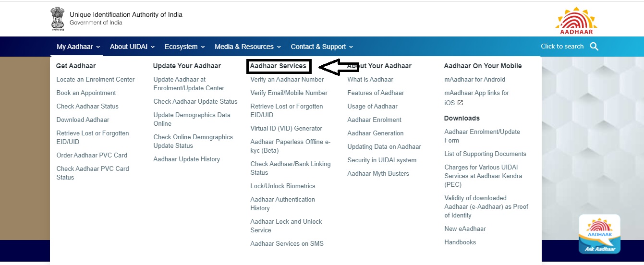
Task: Open Check Aadhaar PVC Card Status
Action: click(x=93, y=173)
